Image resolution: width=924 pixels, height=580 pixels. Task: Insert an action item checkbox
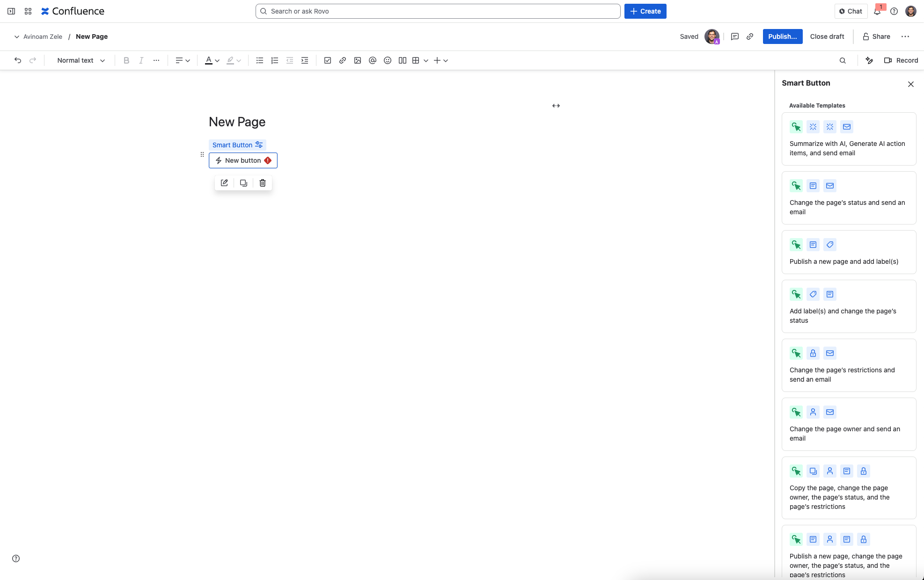(x=328, y=60)
